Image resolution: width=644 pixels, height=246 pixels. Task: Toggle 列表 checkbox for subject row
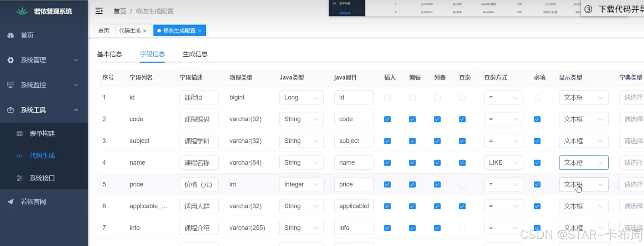[437, 141]
